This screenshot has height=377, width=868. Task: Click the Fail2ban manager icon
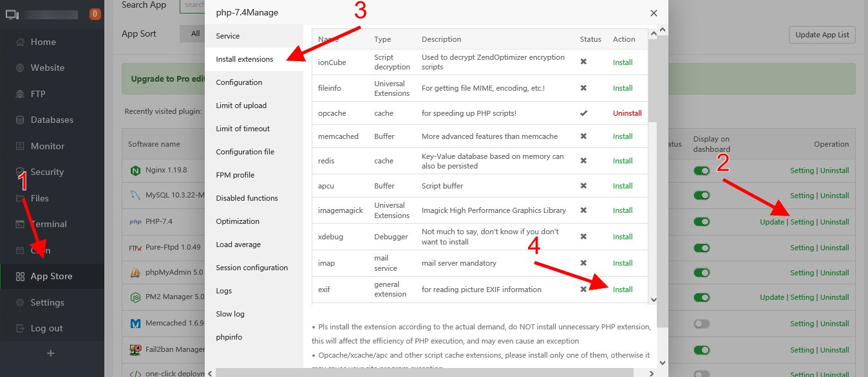(136, 349)
